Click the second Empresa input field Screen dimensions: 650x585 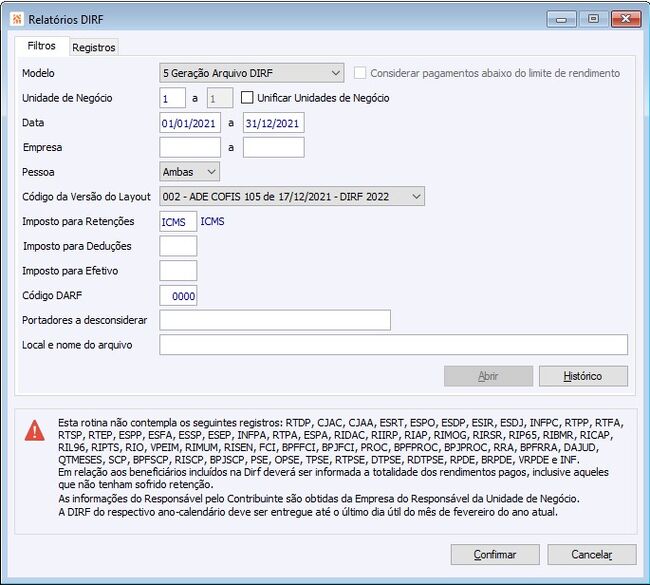click(274, 148)
